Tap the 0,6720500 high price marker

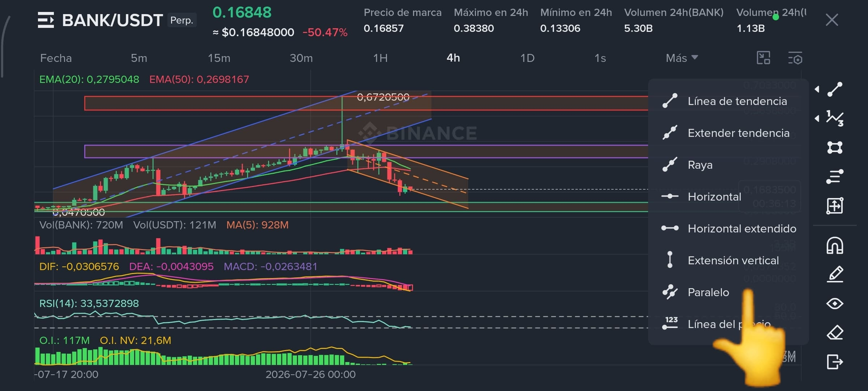[x=383, y=97]
